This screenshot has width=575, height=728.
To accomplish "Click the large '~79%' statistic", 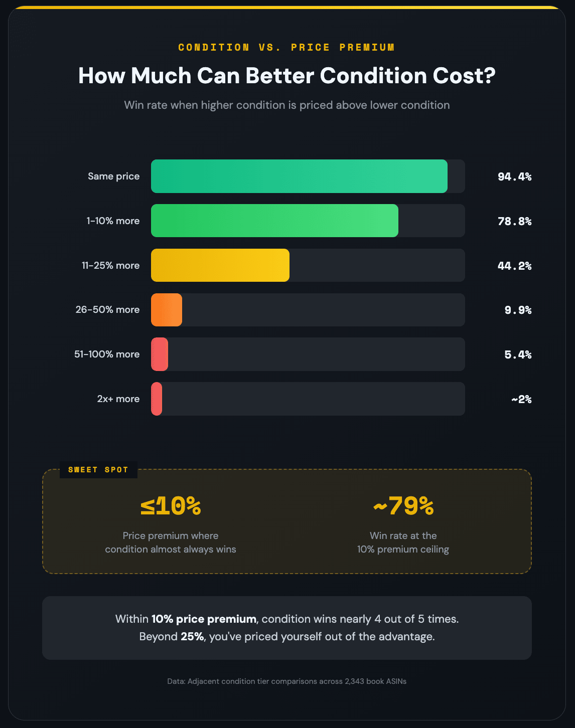I will (x=403, y=506).
